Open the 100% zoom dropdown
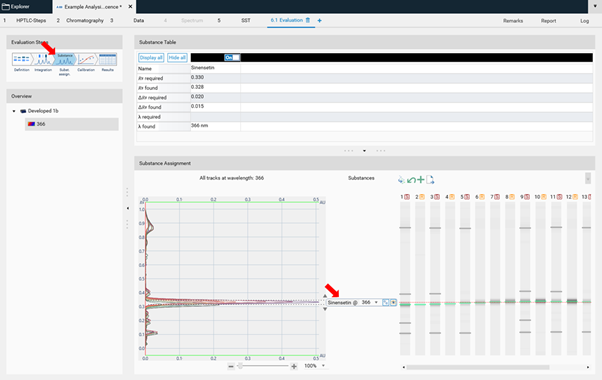This screenshot has width=602, height=380. pyautogui.click(x=323, y=366)
